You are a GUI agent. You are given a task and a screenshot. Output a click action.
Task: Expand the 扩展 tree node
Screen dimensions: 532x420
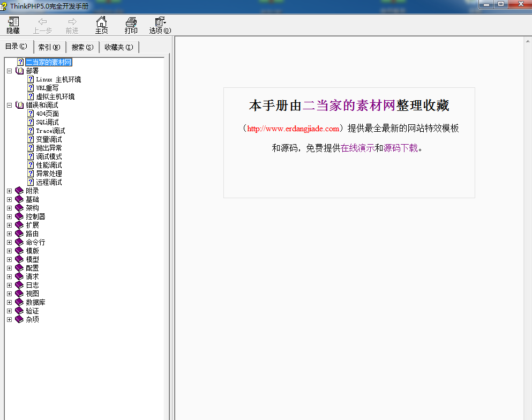click(10, 225)
